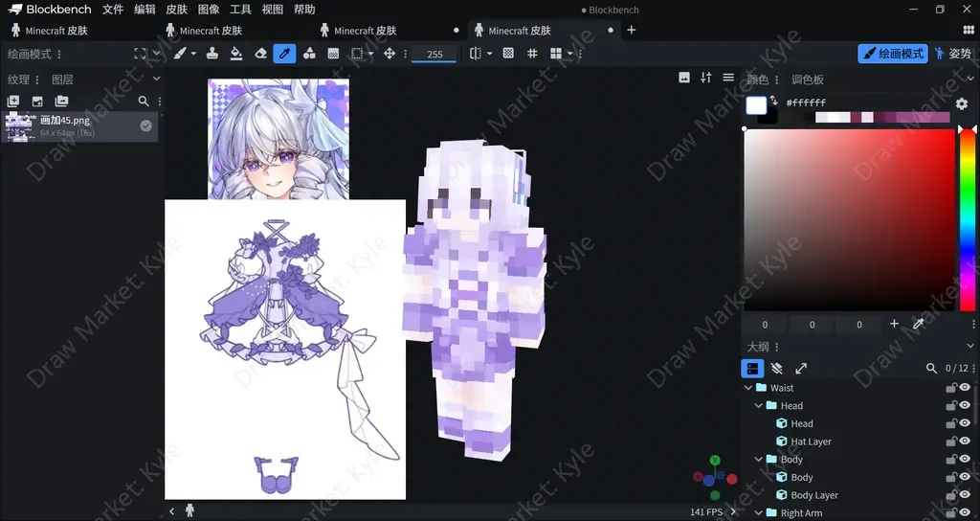Collapse the Outliner panel chevron

coord(970,346)
